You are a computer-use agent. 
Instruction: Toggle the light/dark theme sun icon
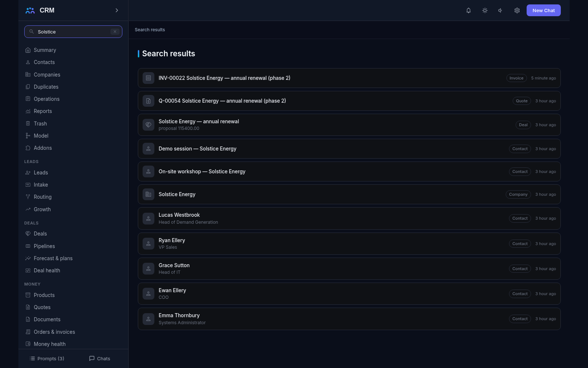pyautogui.click(x=485, y=10)
